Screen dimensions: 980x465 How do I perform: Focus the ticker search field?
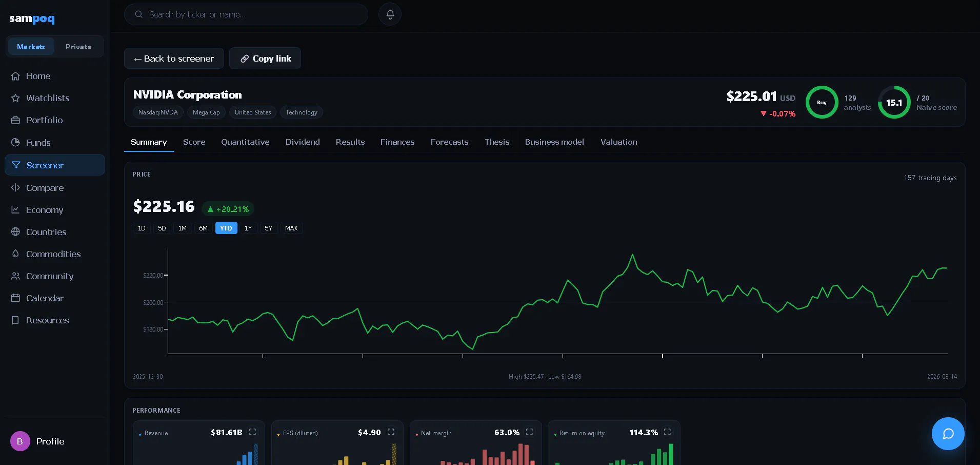(x=246, y=14)
